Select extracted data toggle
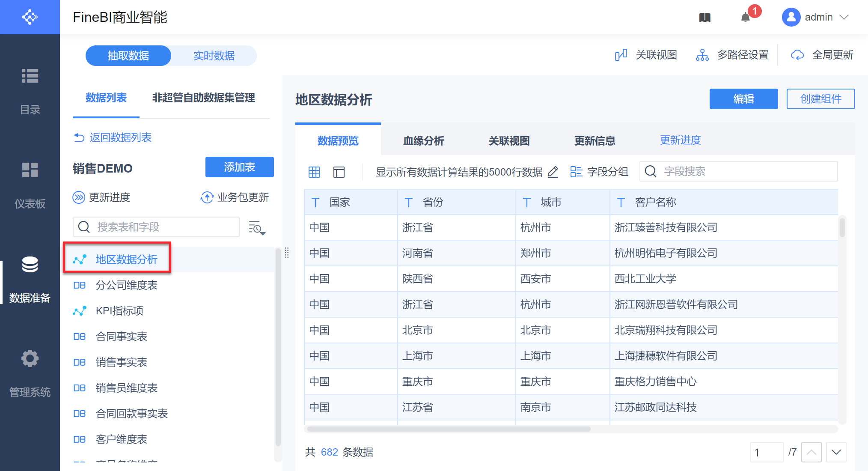The image size is (868, 471). [128, 56]
